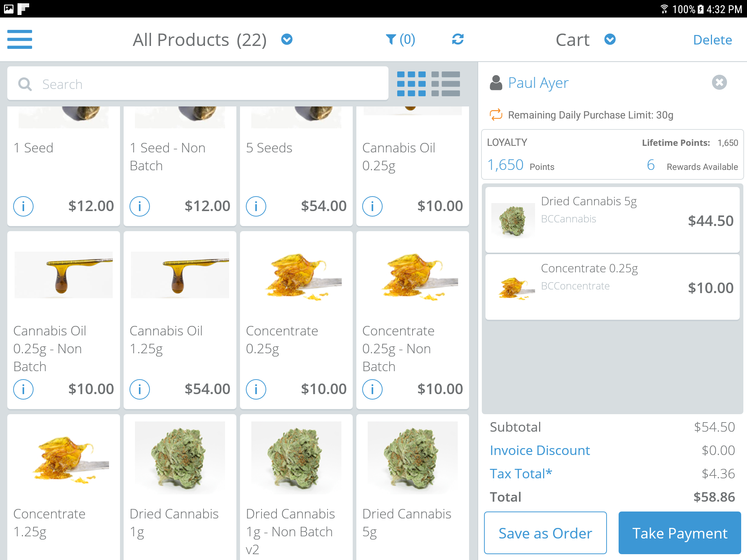This screenshot has width=747, height=560.
Task: View info for 5 Seeds product
Action: (x=256, y=206)
